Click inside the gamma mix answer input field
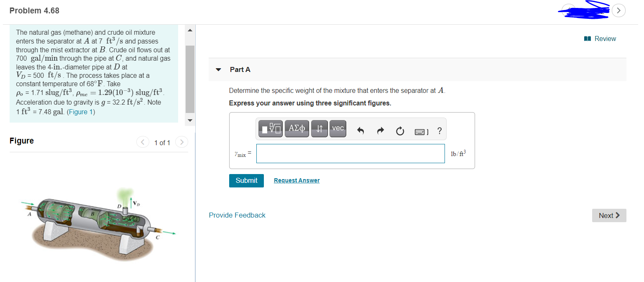The image size is (644, 282). coord(350,154)
